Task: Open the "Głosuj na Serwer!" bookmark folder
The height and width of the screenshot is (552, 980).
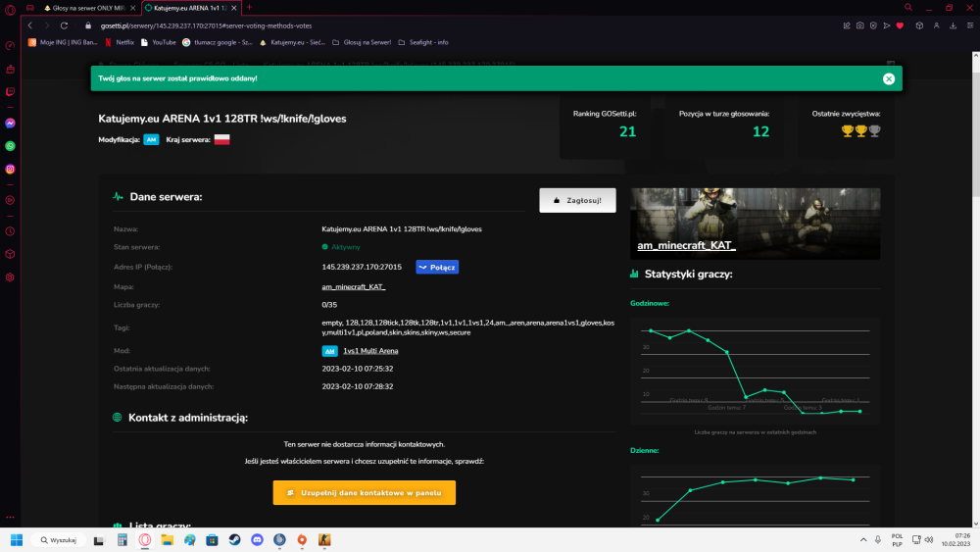Action: 362,42
